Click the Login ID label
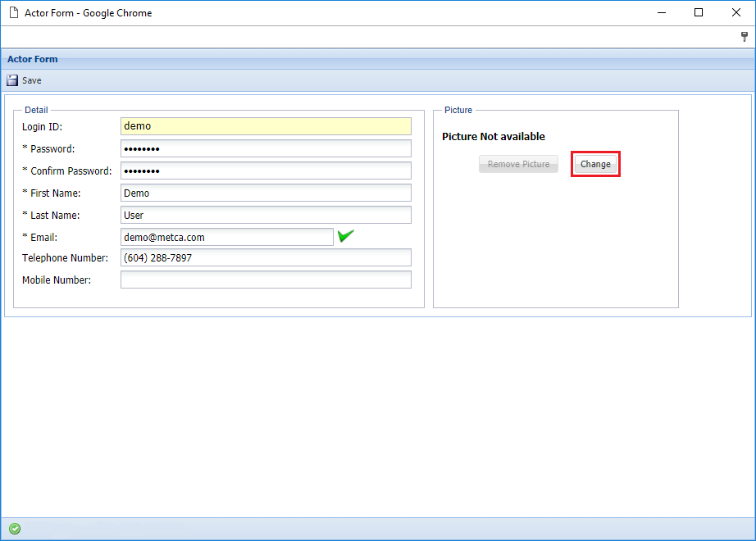The image size is (756, 541). click(42, 127)
